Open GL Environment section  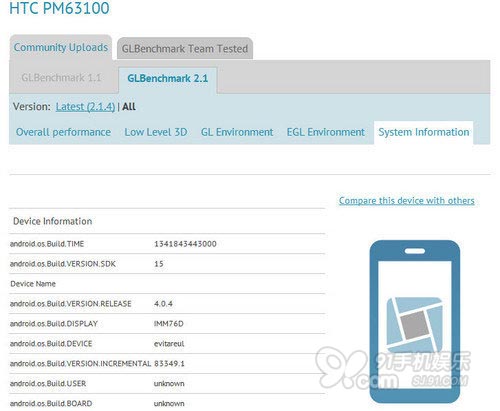(x=237, y=132)
